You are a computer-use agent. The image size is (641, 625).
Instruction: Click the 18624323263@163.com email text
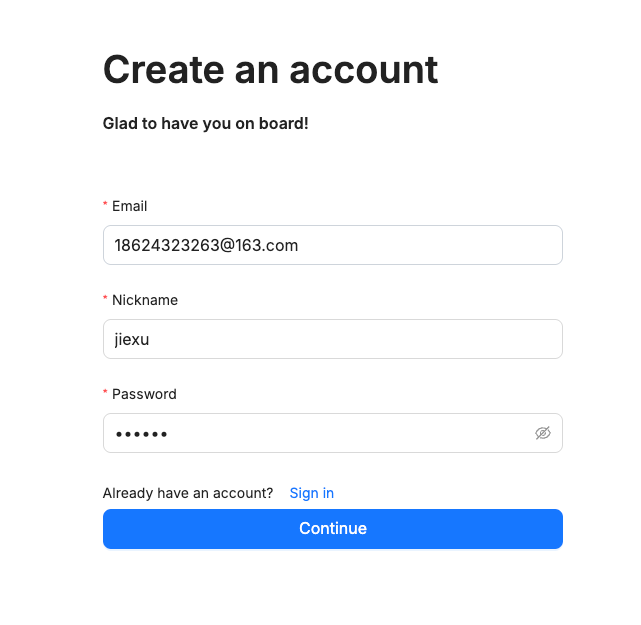tap(205, 245)
